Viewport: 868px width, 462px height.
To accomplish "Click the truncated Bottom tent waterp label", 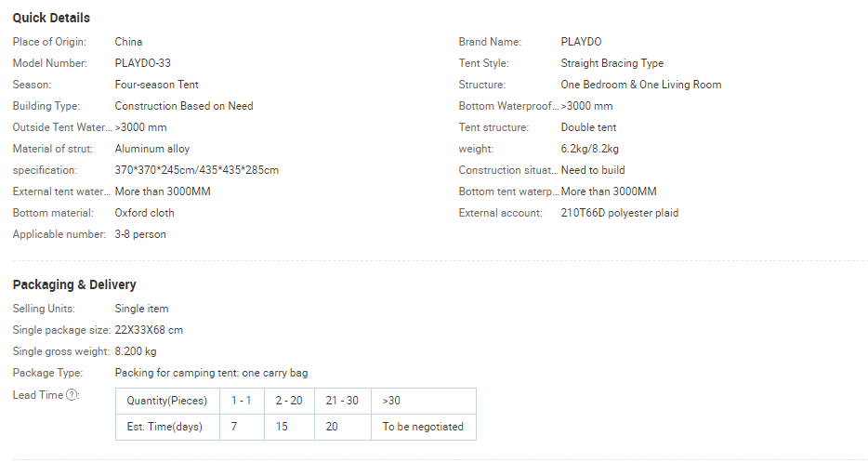I will (x=507, y=191).
